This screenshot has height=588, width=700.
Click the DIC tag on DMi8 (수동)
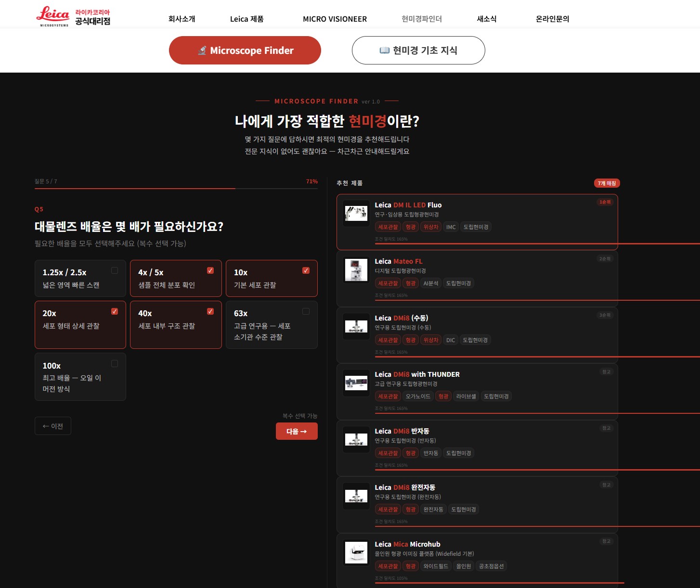tap(451, 340)
